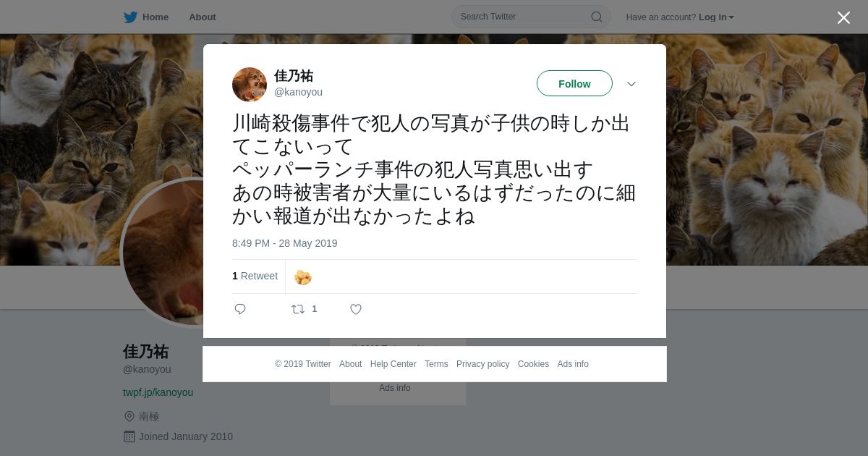Screen dimensions: 868x456
Task: Retweet this tweet
Action: (x=298, y=309)
